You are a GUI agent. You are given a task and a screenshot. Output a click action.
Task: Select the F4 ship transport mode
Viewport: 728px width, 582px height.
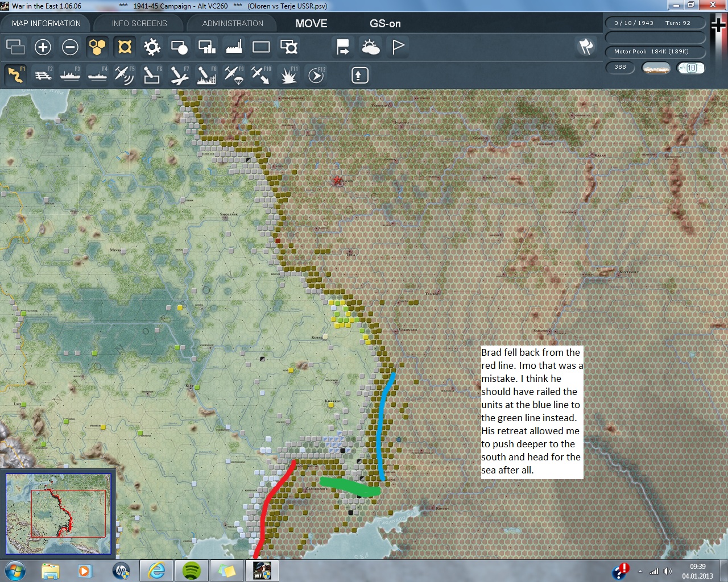(97, 74)
